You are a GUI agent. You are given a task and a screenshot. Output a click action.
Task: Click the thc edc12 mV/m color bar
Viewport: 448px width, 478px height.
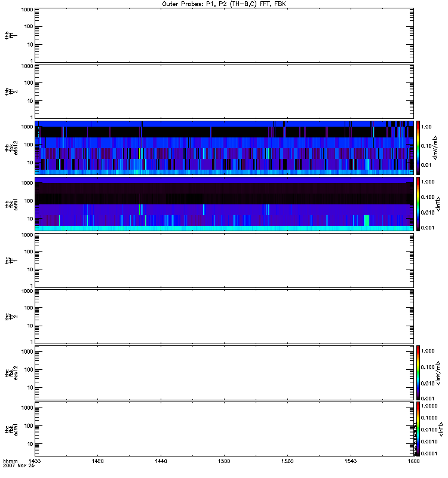coord(419,372)
